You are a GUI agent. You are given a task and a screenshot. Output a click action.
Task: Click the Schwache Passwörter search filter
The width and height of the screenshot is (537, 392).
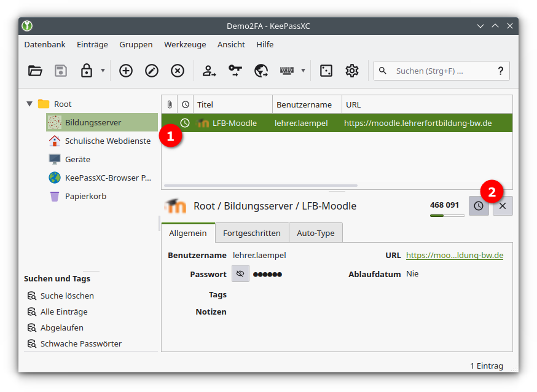tap(80, 343)
